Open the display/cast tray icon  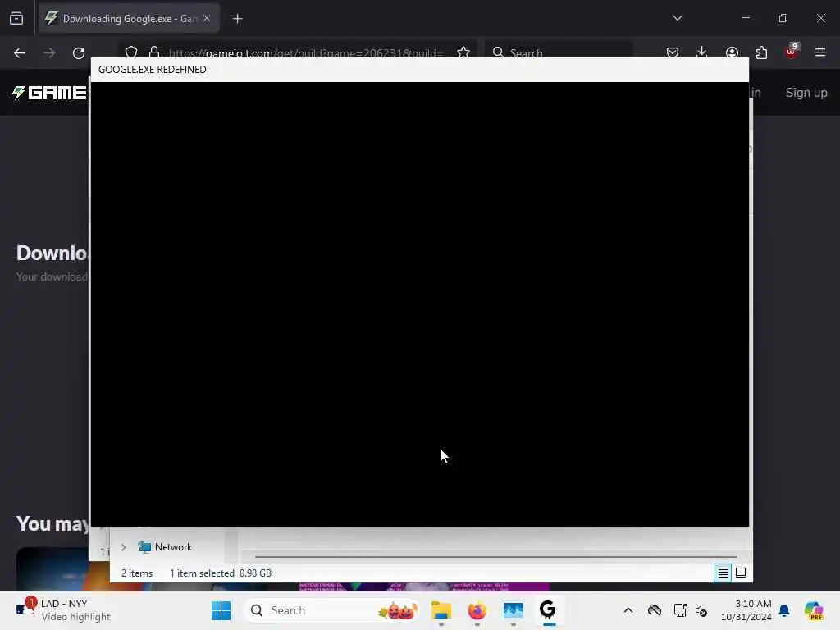pos(680,610)
